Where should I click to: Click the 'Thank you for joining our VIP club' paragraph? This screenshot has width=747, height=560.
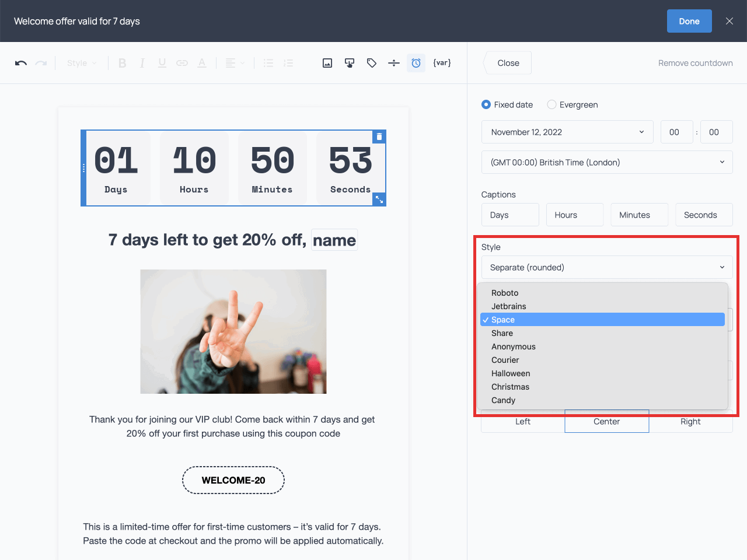(x=232, y=426)
